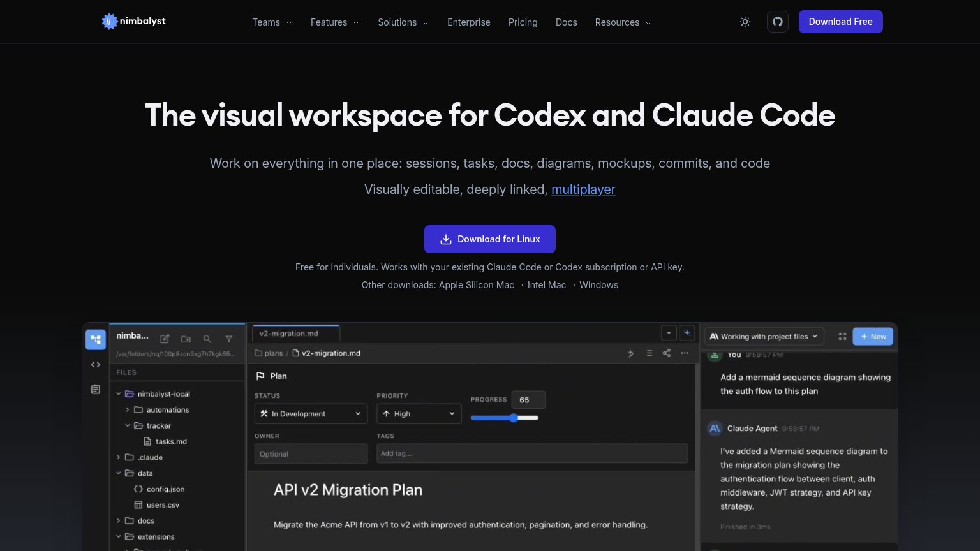Click the code view icon in left rail
Viewport: 980px width, 551px height.
coord(96,365)
